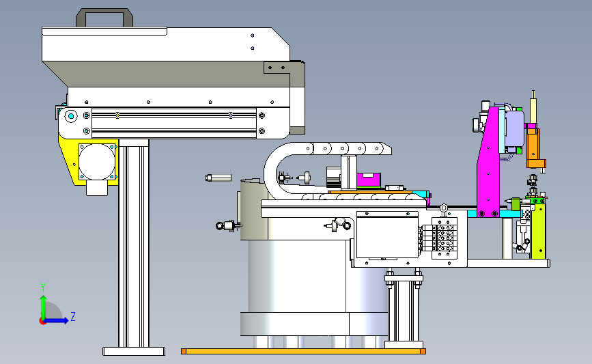The height and width of the screenshot is (364, 592).
Task: Select the grey end cover of the hopper
Action: click(x=298, y=98)
